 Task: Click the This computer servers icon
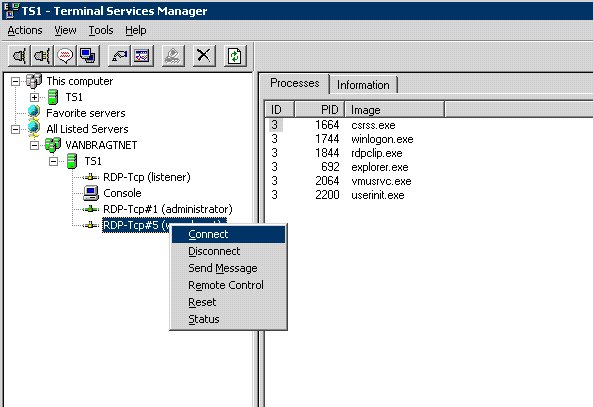[x=34, y=81]
